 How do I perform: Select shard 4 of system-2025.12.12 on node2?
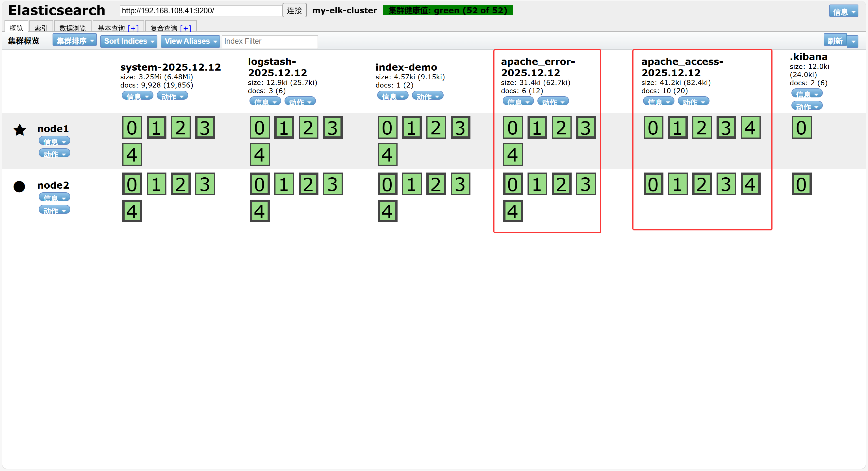coord(132,211)
